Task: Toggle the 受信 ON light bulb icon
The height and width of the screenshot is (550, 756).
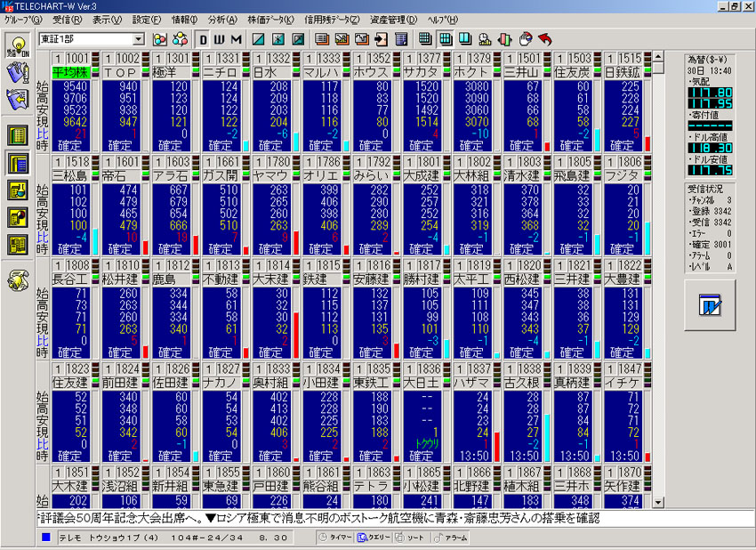Action: 18,46
